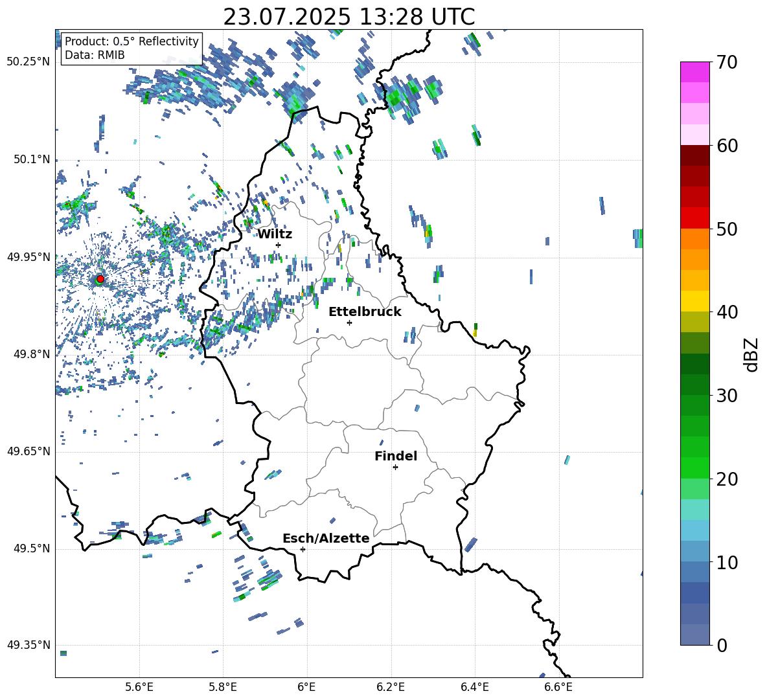The width and height of the screenshot is (767, 700).
Task: Click the 6°E longitude label
Action: pyautogui.click(x=306, y=687)
